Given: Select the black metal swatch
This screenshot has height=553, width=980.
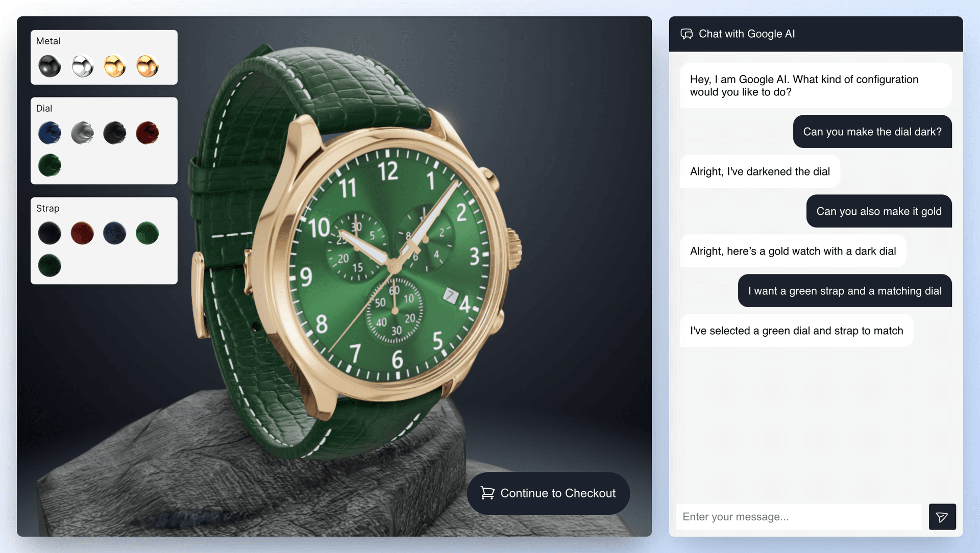Looking at the screenshot, I should (50, 66).
